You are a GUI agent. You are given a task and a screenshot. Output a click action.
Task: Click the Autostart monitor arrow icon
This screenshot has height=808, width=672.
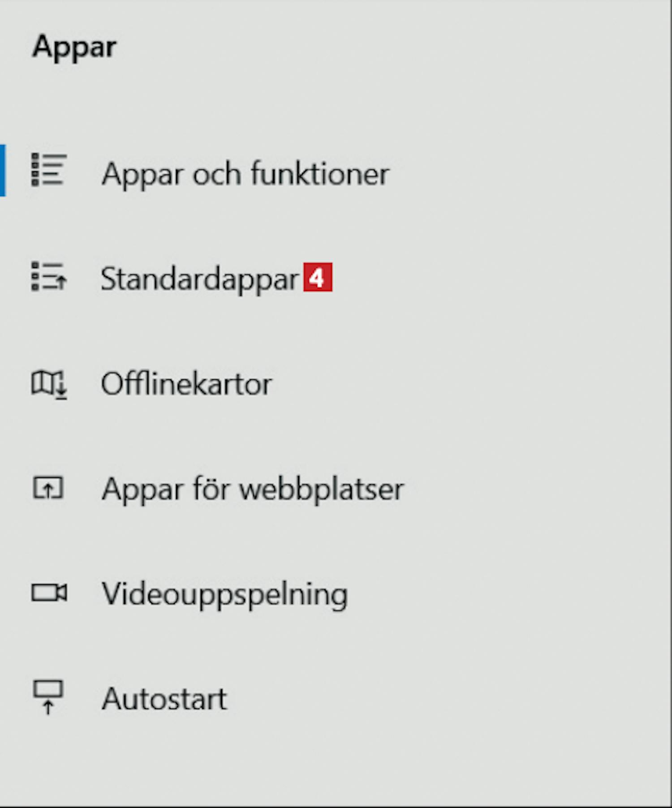pyautogui.click(x=48, y=697)
